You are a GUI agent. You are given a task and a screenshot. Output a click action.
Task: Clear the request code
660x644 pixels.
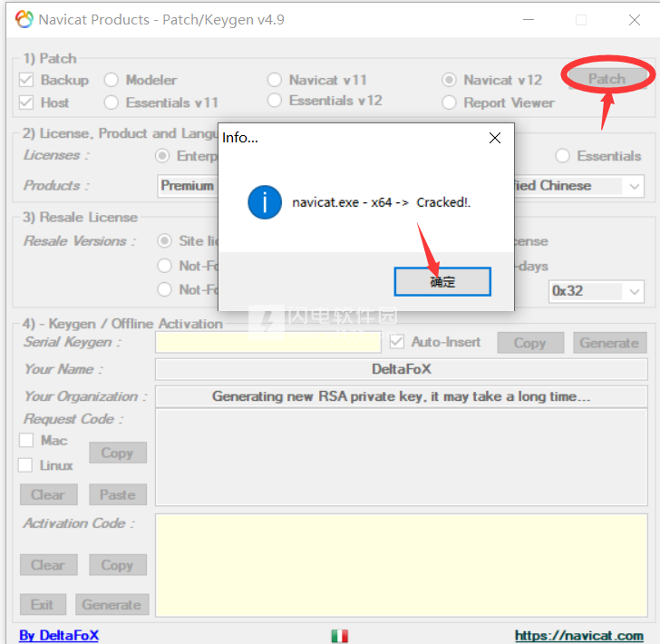click(48, 494)
